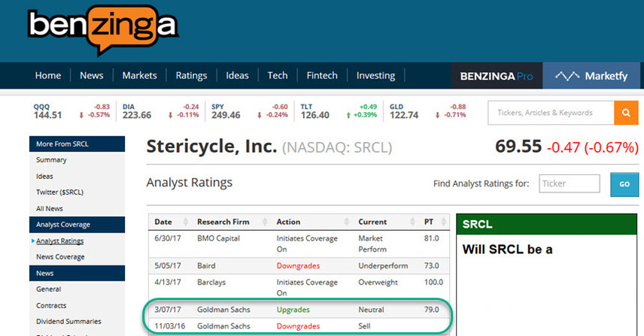The image size is (644, 336).
Task: Sort table by Action column arrows
Action: tap(347, 222)
